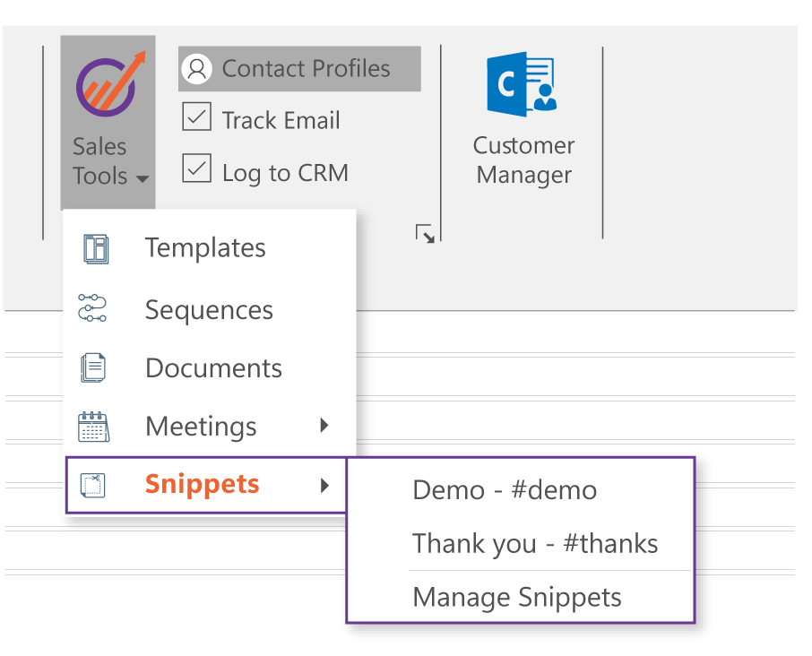Click the Contact Profiles button label

(306, 69)
